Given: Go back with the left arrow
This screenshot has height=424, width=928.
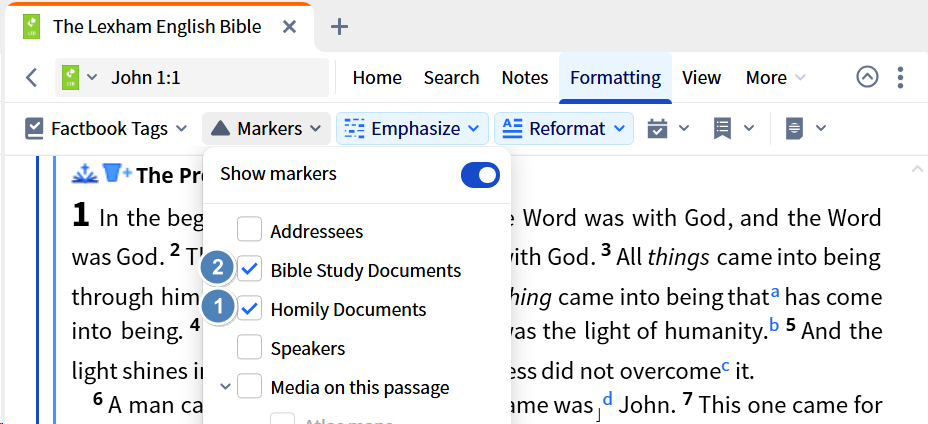Looking at the screenshot, I should [x=32, y=78].
